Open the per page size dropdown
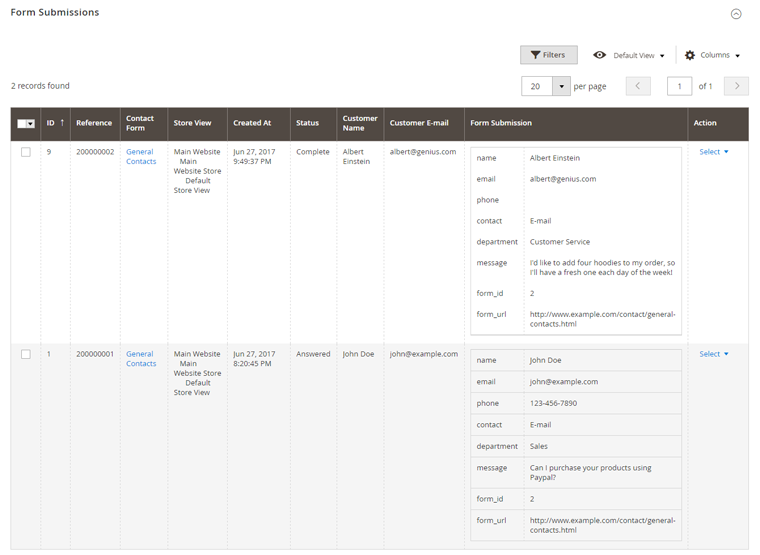The image size is (760, 555). (561, 86)
